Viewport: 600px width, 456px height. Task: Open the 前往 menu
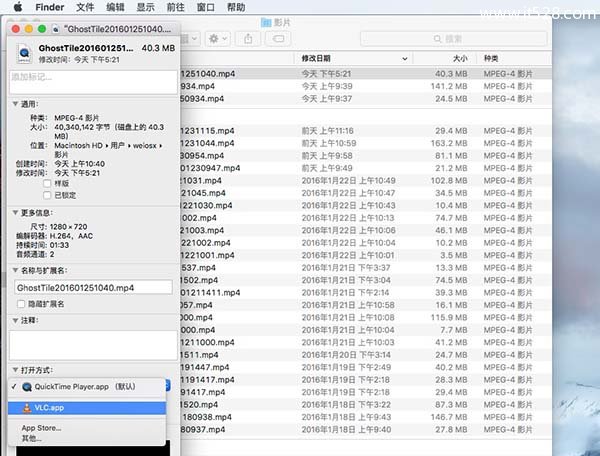176,7
